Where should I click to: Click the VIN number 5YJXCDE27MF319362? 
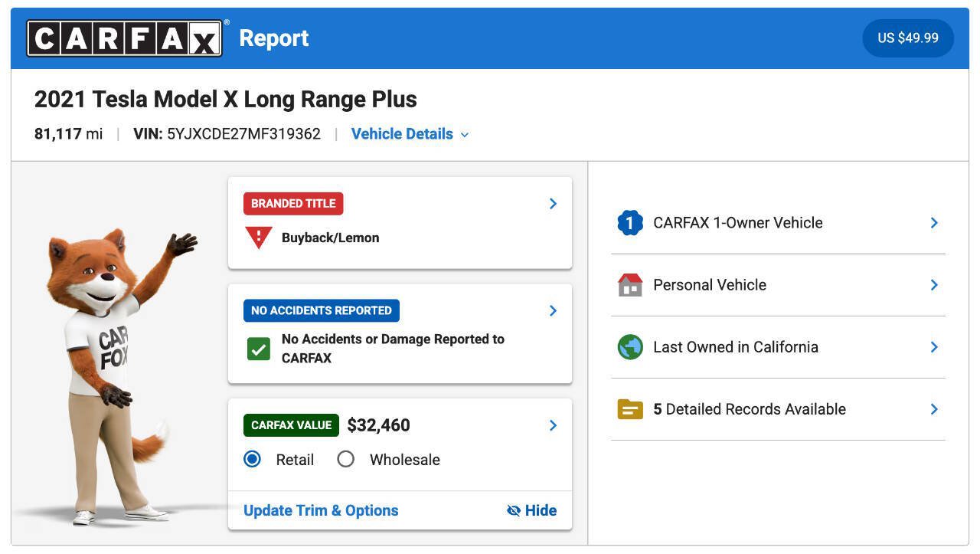pos(243,134)
